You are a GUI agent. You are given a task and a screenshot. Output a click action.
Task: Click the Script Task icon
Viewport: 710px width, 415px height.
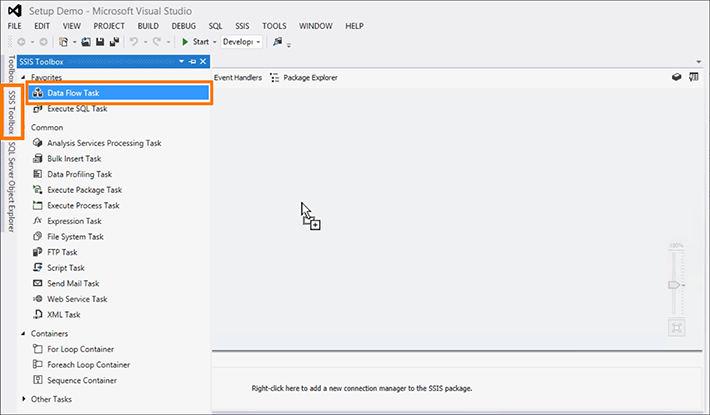(38, 267)
